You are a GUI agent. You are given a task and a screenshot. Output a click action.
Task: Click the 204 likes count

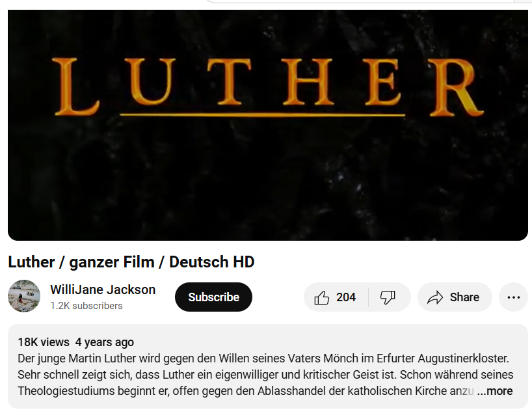point(346,297)
